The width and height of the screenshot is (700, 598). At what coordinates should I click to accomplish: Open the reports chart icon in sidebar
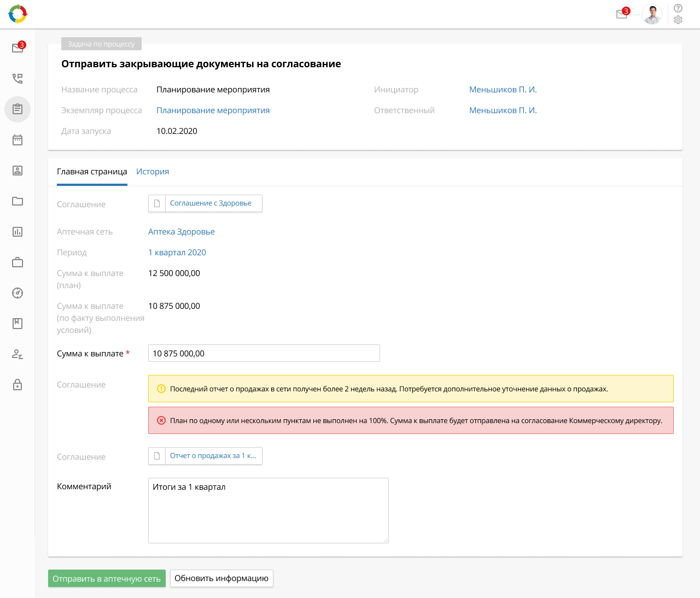[x=17, y=232]
